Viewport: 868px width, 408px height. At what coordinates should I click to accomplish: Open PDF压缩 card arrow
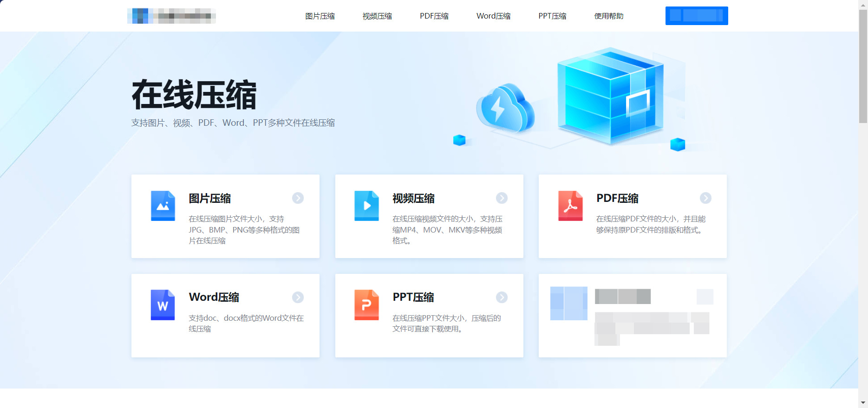tap(705, 198)
